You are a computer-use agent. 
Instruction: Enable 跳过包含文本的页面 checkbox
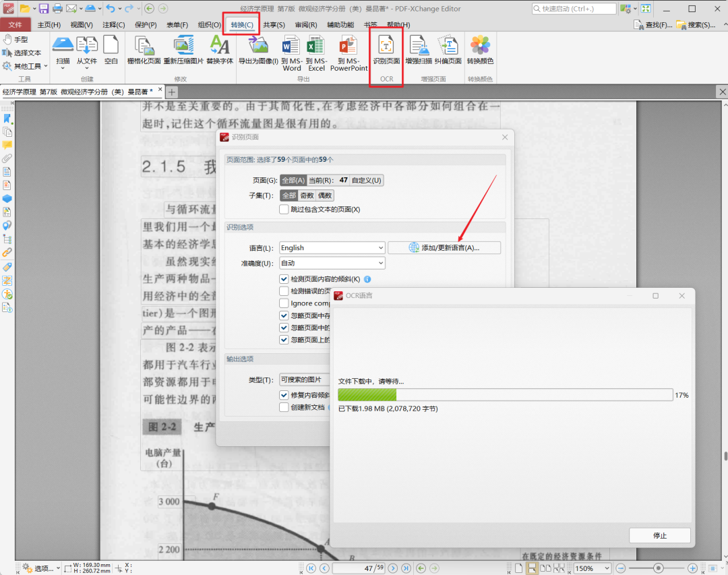pyautogui.click(x=284, y=210)
